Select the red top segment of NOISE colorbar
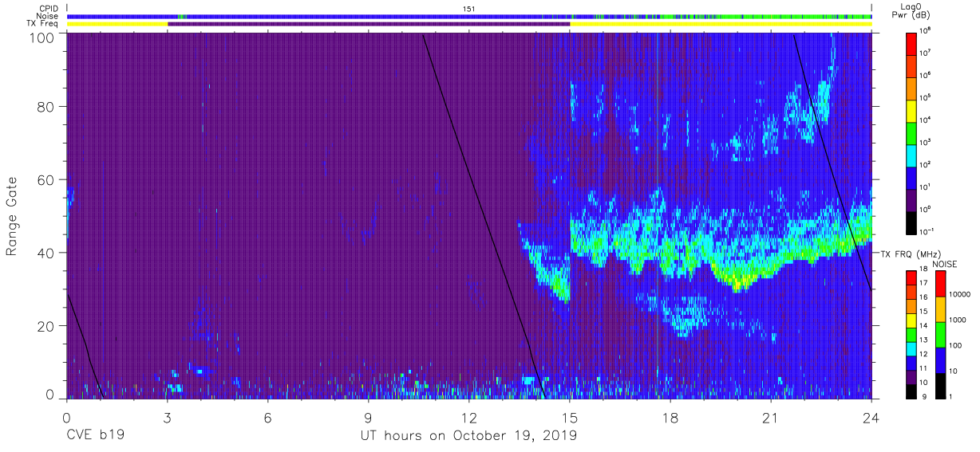The width and height of the screenshot is (980, 452). [939, 284]
